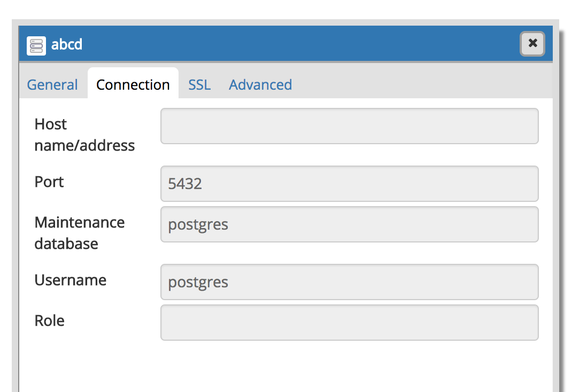The height and width of the screenshot is (392, 587).
Task: Close the abcd server dialog
Action: (532, 44)
